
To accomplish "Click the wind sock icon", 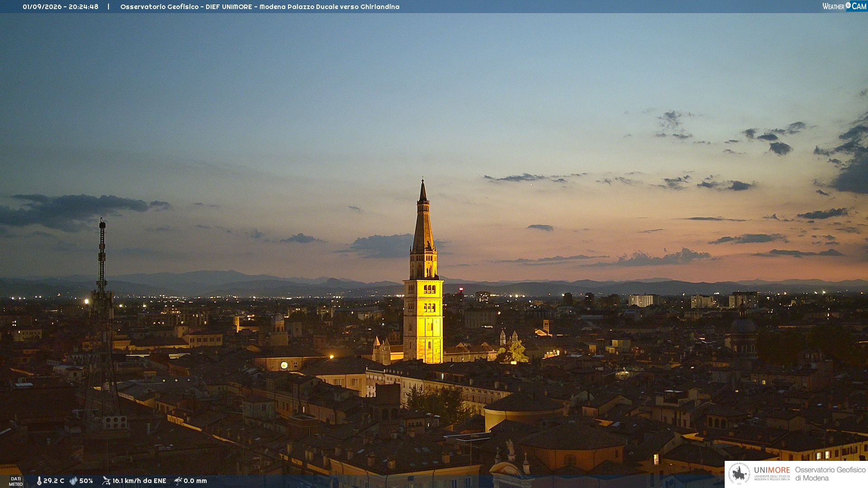I will coord(106,481).
